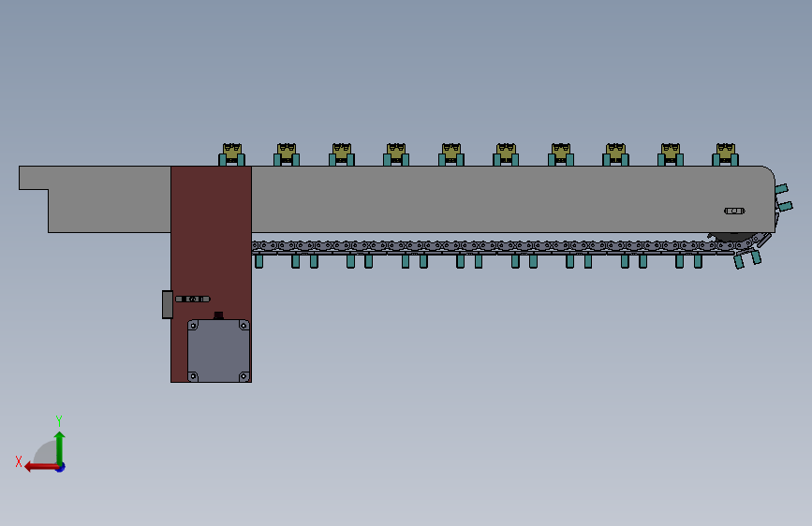Click the blue Z axis origin dot
812x526 pixels.
61,467
